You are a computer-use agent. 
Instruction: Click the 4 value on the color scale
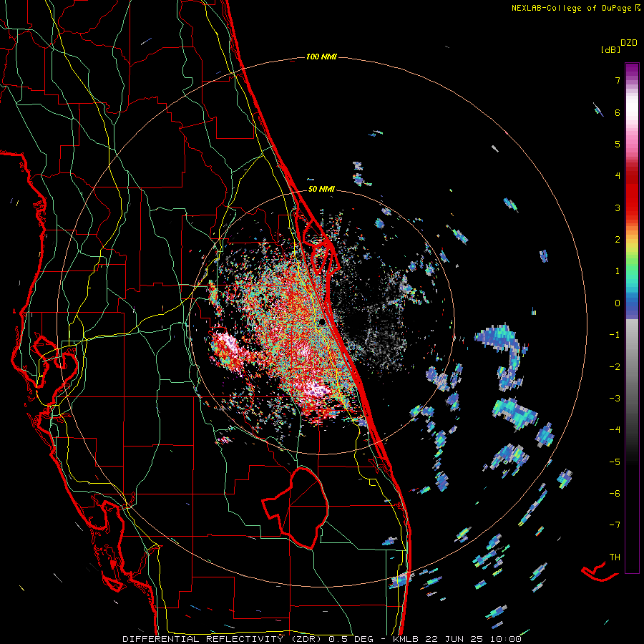coord(618,176)
